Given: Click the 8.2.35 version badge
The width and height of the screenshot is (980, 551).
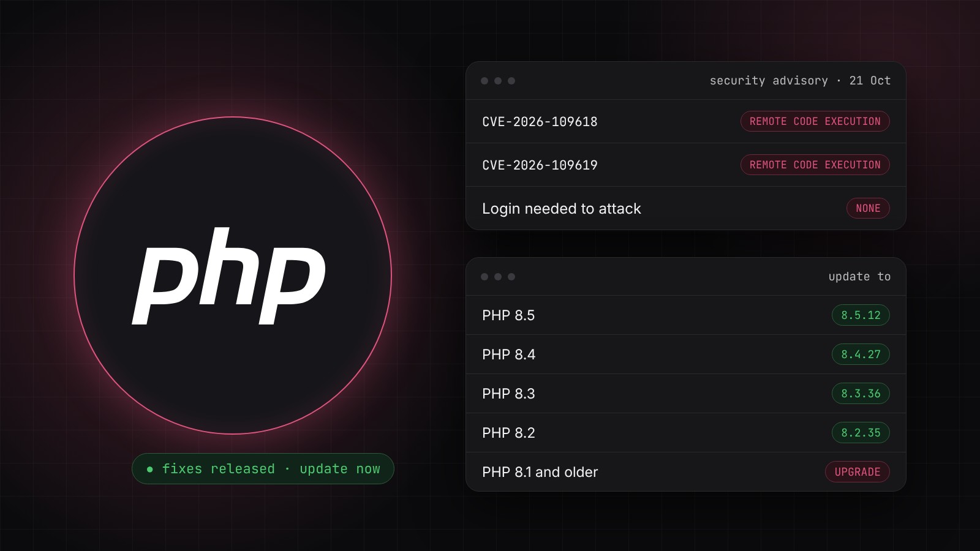Looking at the screenshot, I should click(861, 433).
